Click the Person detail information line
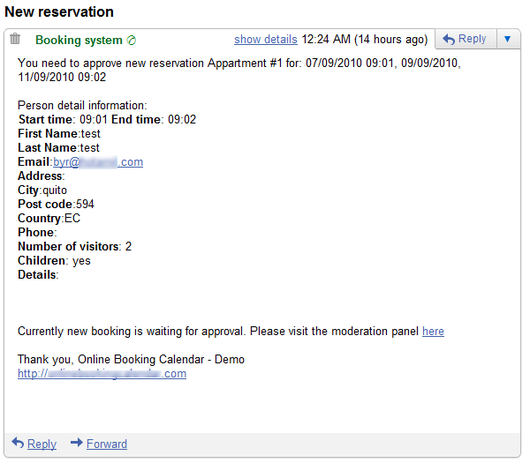The width and height of the screenshot is (530, 463). 82,105
